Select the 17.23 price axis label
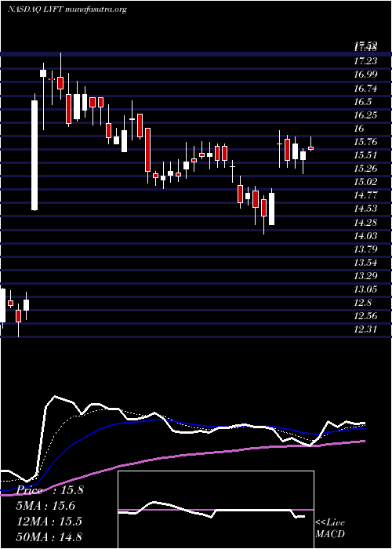 (365, 61)
